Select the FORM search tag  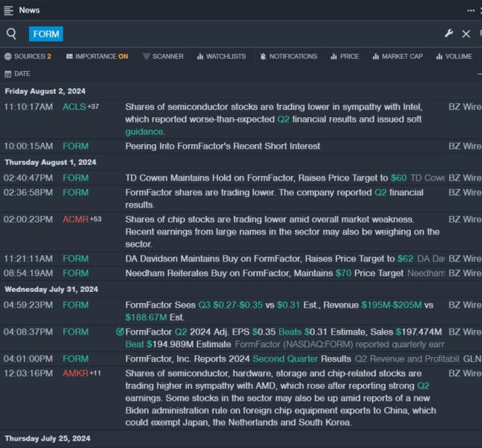46,34
